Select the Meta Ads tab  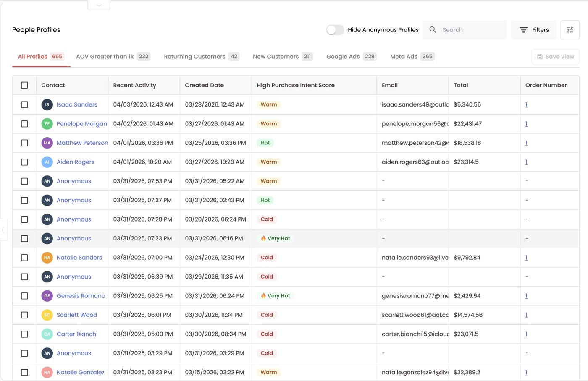412,57
